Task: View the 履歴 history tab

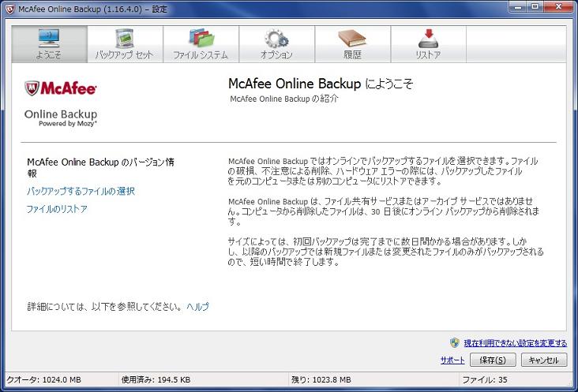Action: [x=353, y=44]
